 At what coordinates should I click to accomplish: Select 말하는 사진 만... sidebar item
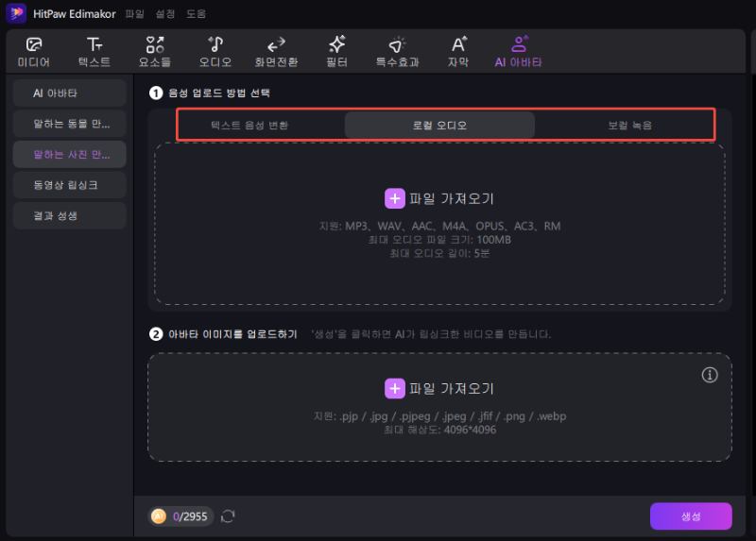(x=69, y=154)
